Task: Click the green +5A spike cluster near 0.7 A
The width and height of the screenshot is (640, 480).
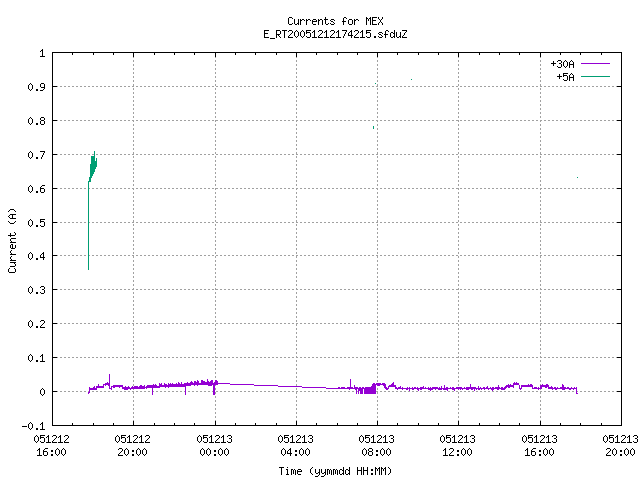Action: [93, 167]
